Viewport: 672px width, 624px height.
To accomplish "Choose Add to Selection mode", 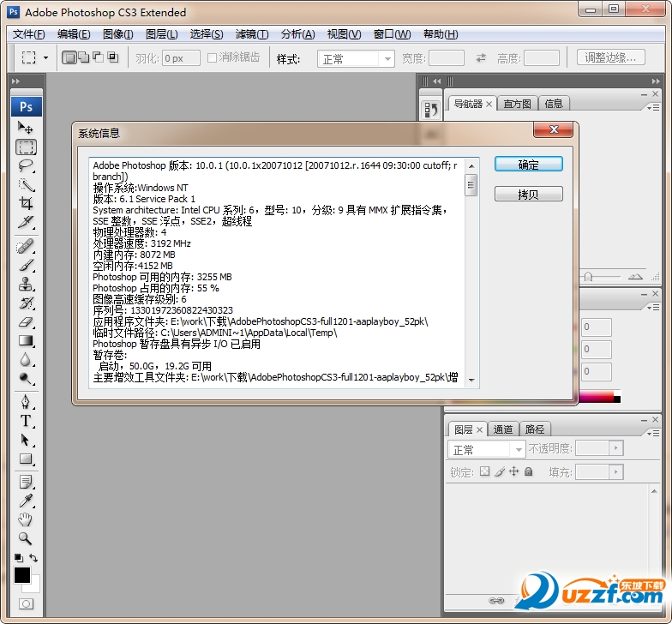I will click(x=84, y=57).
